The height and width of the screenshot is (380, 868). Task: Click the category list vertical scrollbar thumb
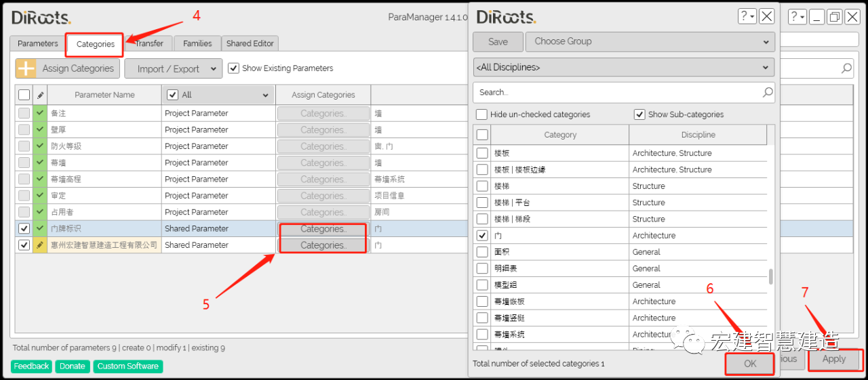coord(770,276)
